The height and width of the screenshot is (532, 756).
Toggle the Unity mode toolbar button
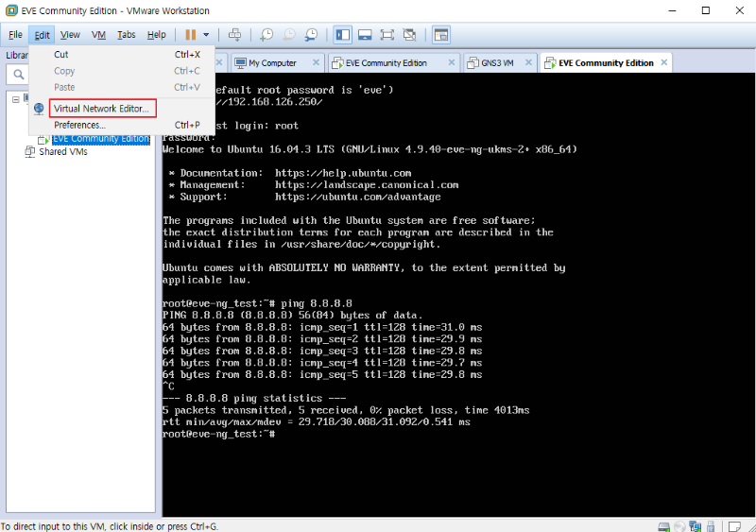(409, 35)
